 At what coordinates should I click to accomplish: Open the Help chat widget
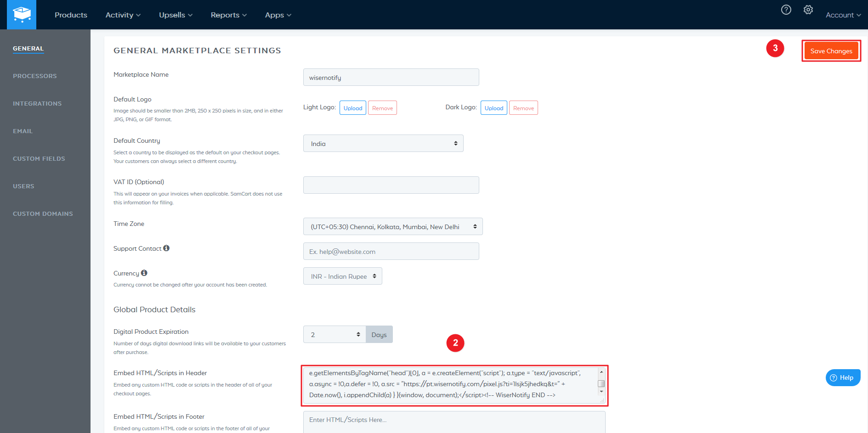(x=842, y=377)
